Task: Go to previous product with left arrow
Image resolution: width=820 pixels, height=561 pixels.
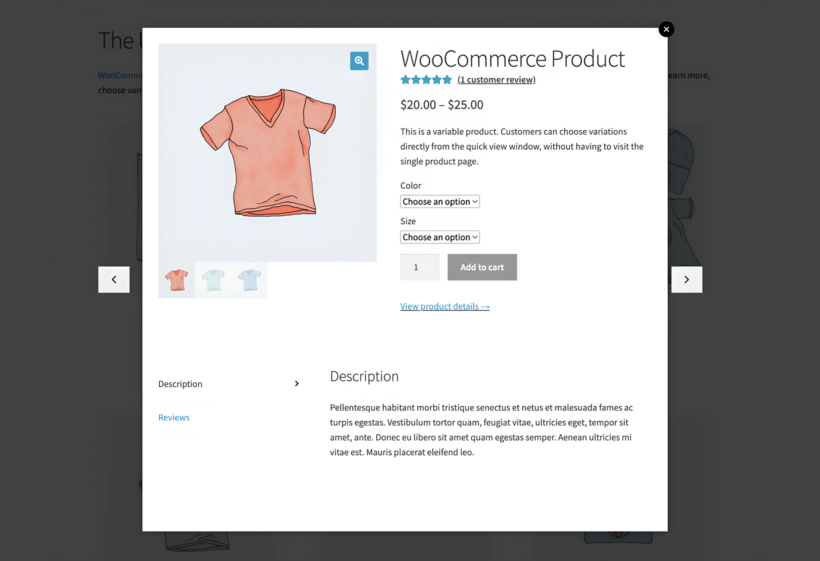Action: (114, 279)
